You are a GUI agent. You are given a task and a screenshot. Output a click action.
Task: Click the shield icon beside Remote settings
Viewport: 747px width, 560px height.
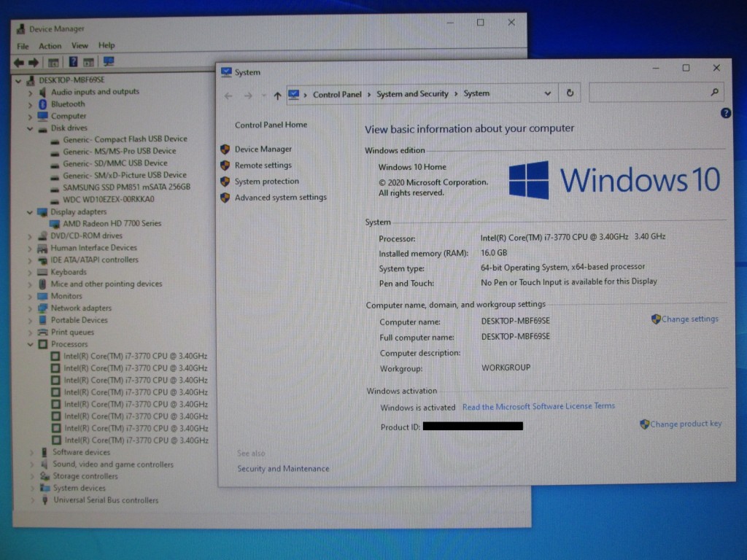pos(225,166)
